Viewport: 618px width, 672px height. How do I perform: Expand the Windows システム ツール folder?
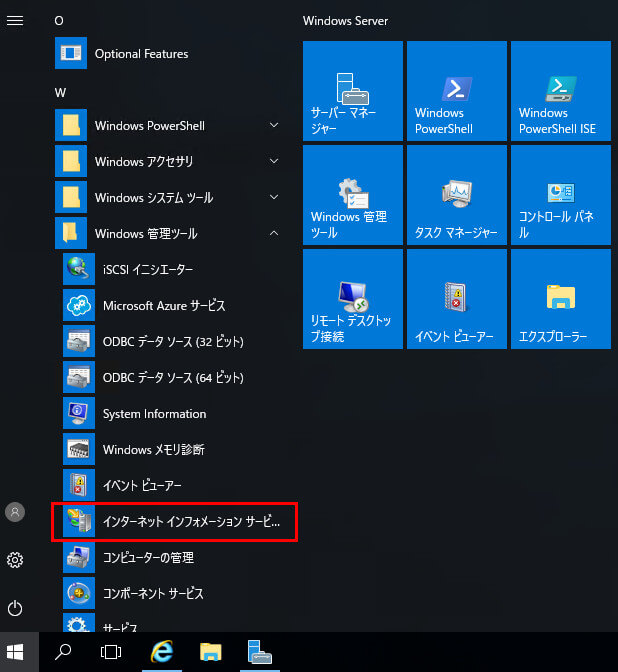(170, 198)
